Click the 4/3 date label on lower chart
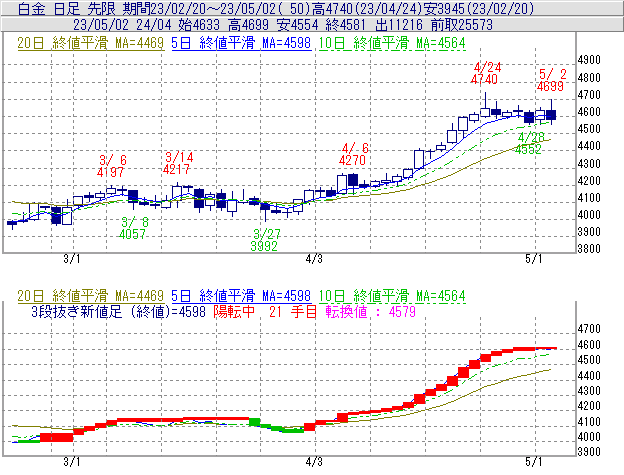Screen dimensions: 624x475 point(314,461)
